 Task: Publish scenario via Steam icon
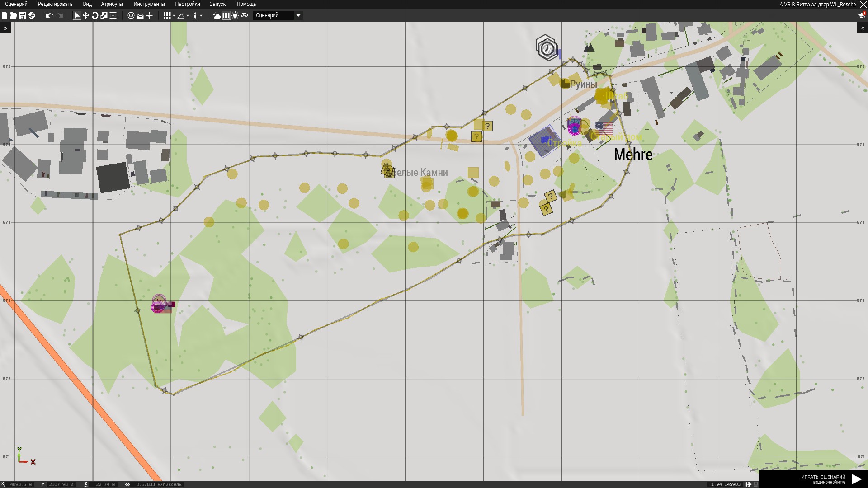coord(32,15)
